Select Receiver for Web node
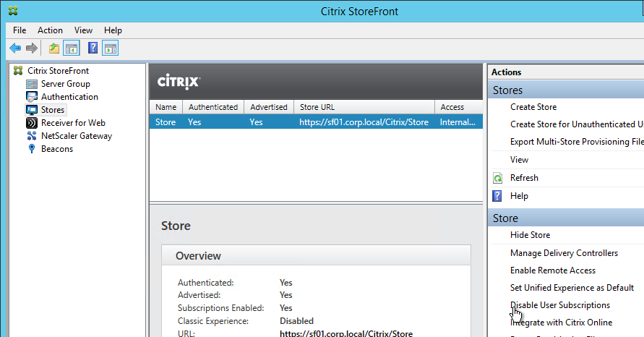Image resolution: width=644 pixels, height=337 pixels. [x=73, y=123]
